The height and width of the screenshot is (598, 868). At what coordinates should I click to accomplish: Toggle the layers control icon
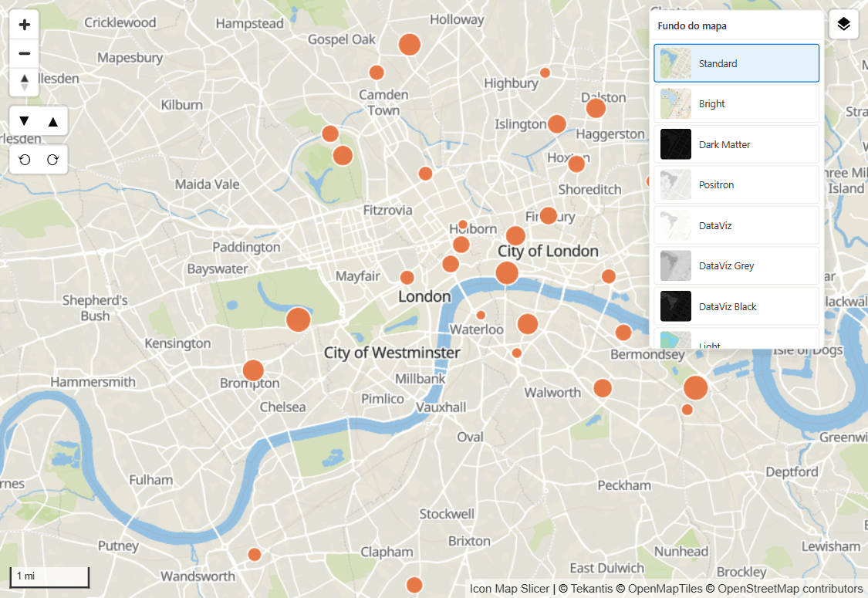pyautogui.click(x=843, y=25)
